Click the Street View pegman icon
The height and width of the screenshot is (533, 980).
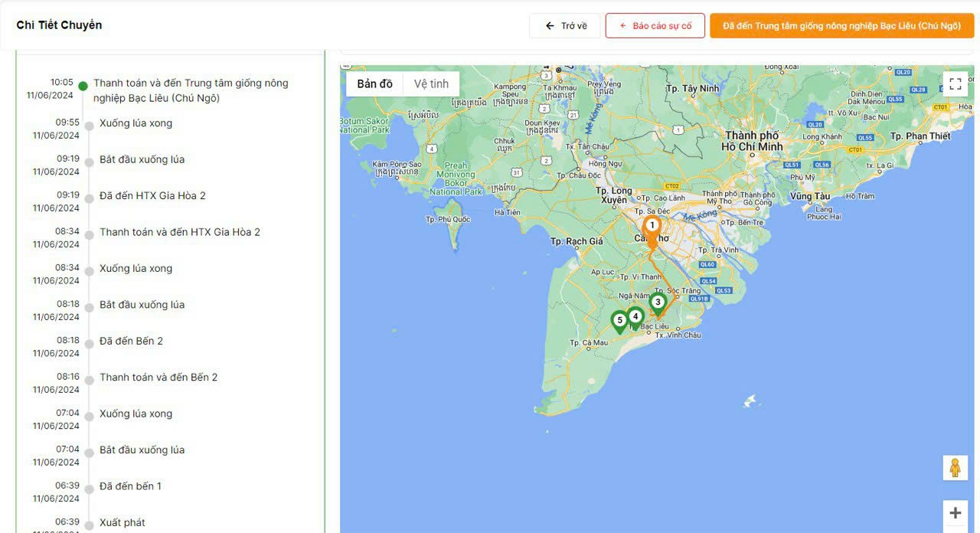(955, 468)
